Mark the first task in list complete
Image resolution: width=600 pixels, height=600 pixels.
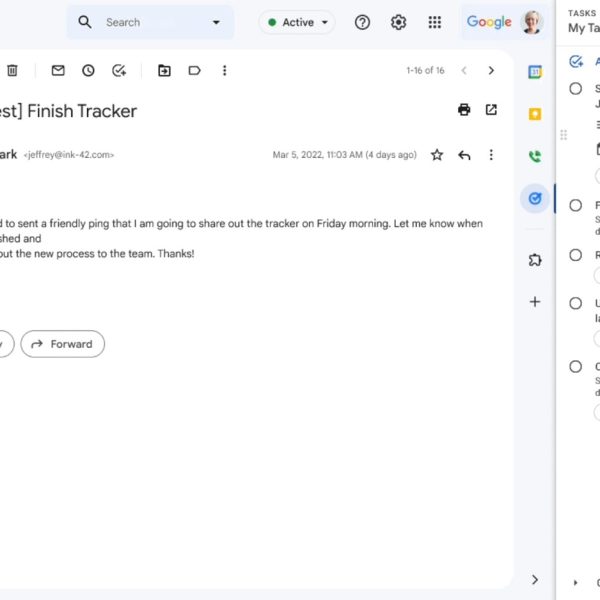click(576, 89)
